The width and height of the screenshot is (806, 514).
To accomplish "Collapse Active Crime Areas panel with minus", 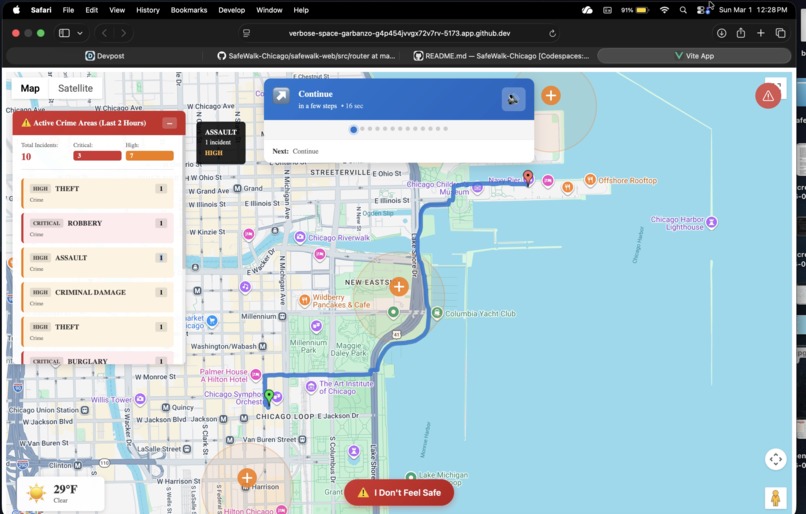I will click(169, 123).
